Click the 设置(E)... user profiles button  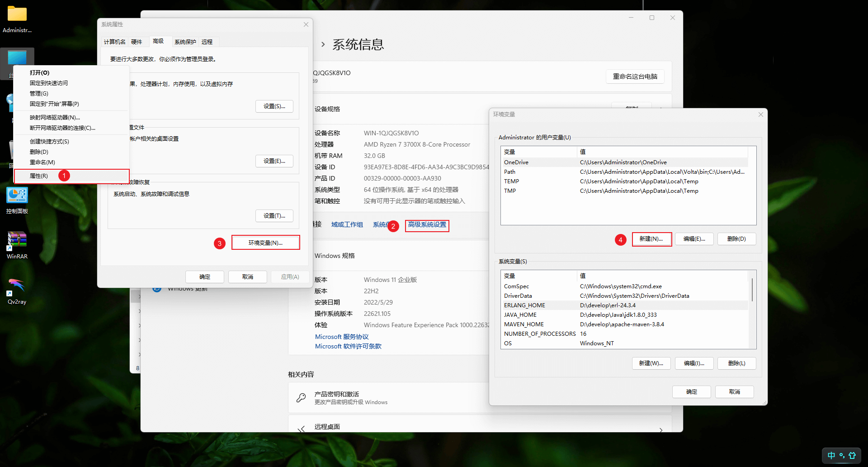coord(274,161)
